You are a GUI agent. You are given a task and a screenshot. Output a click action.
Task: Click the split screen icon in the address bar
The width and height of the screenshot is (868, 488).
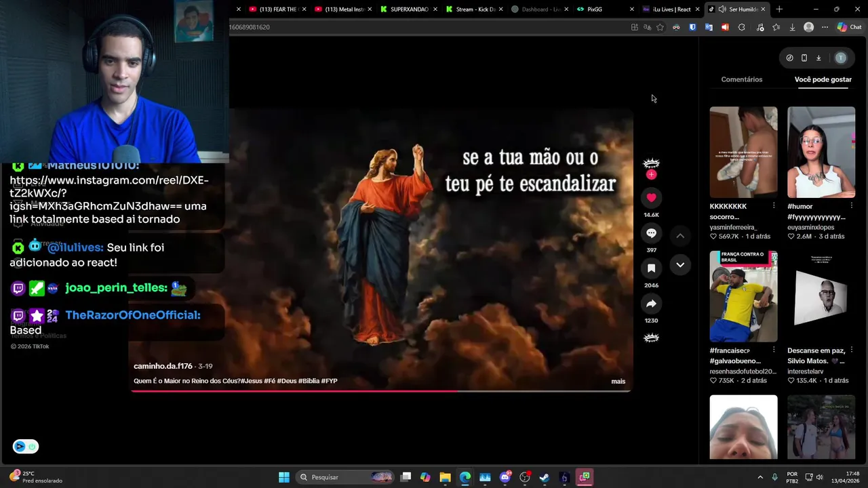click(x=634, y=27)
